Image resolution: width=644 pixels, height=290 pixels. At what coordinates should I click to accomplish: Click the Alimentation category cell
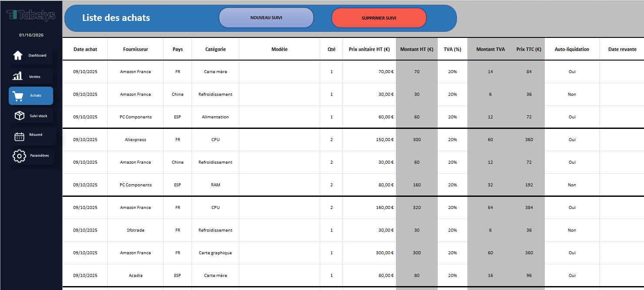pos(215,117)
